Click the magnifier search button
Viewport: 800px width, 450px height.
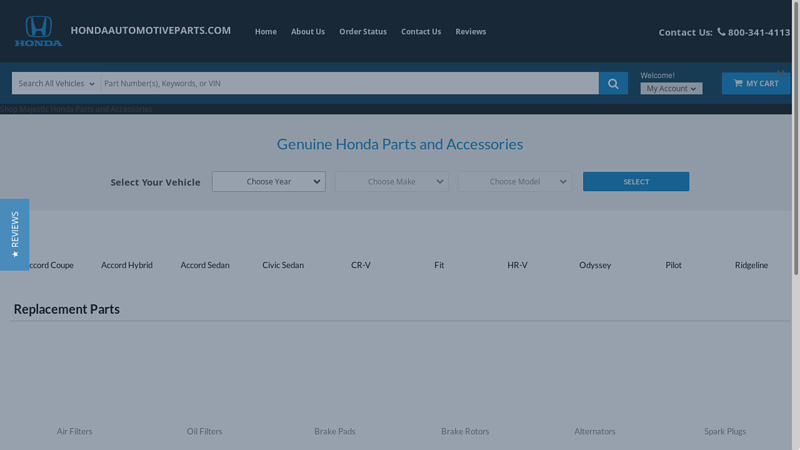pos(613,83)
